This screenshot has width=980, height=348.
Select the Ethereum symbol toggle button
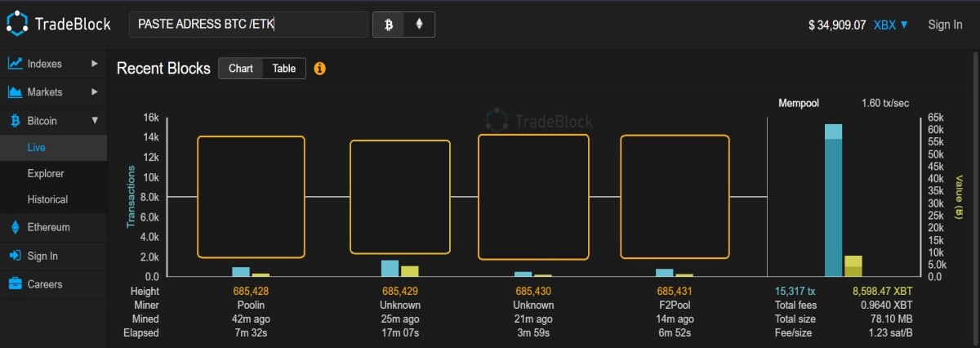tap(420, 25)
